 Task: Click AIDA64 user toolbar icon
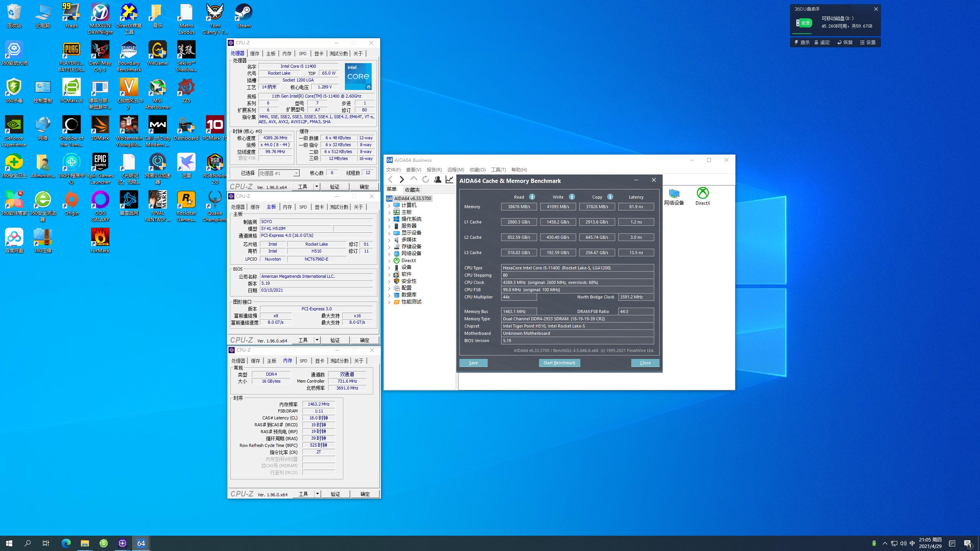pos(438,179)
